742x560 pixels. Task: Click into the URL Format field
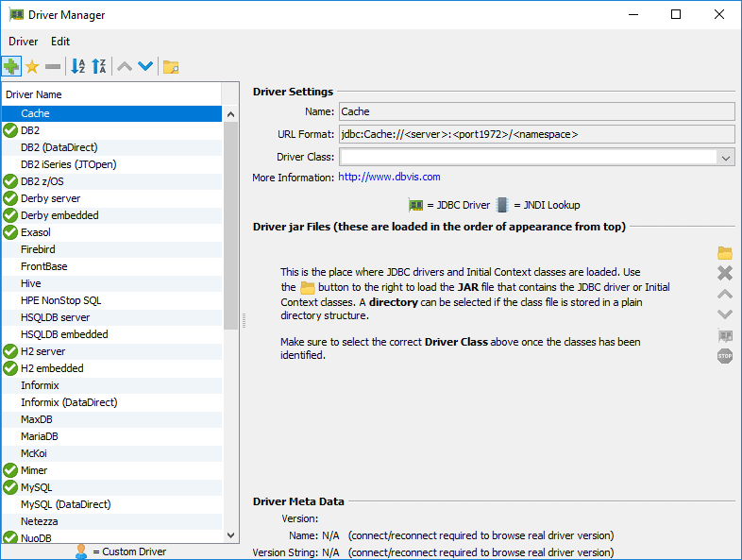[536, 134]
